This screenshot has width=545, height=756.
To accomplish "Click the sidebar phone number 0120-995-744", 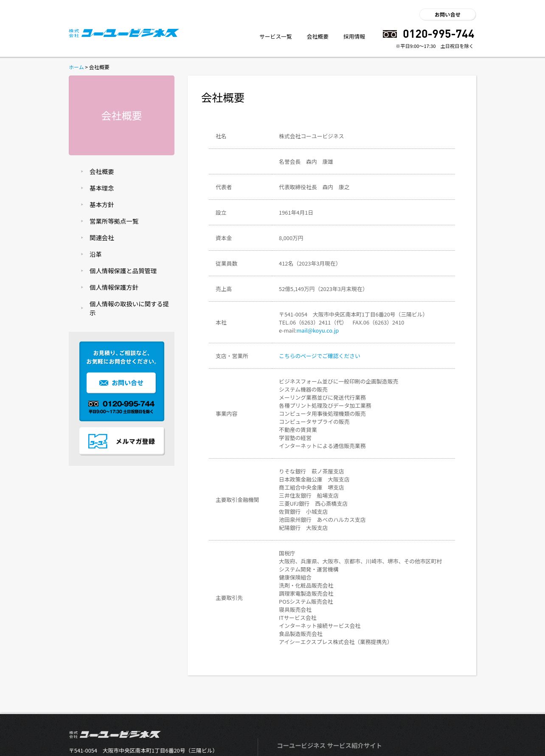I will pyautogui.click(x=128, y=404).
